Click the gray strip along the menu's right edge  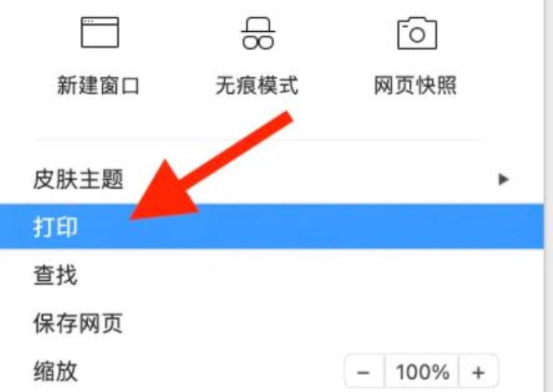(x=548, y=196)
